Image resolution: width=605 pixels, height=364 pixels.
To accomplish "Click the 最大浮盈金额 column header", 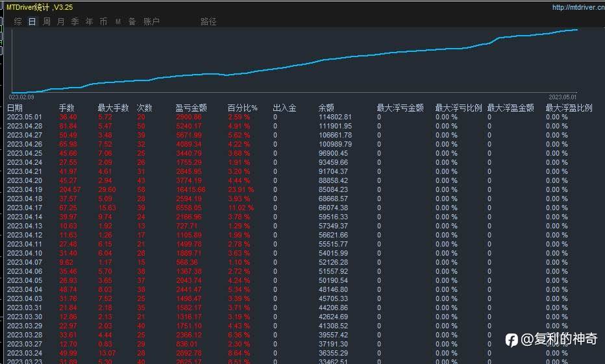I will point(510,108).
